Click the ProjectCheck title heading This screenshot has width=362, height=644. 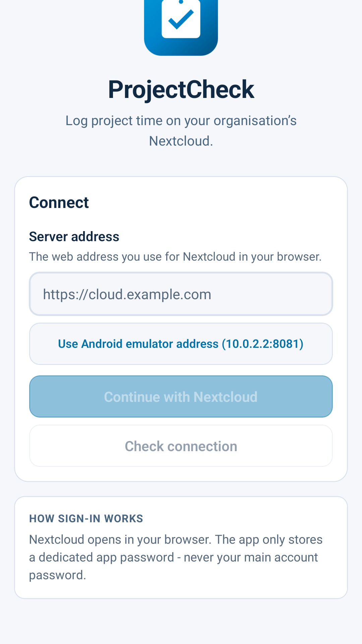[x=181, y=90]
